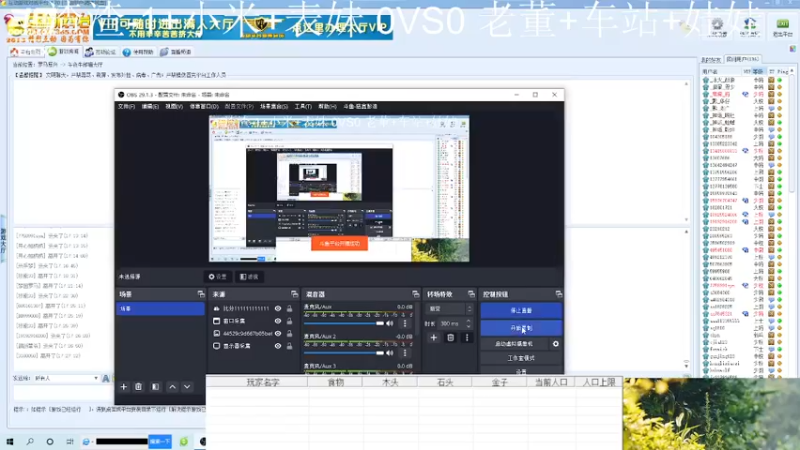Click the font style A icon below the chat
Viewport: 800px width, 450px height.
[x=106, y=379]
